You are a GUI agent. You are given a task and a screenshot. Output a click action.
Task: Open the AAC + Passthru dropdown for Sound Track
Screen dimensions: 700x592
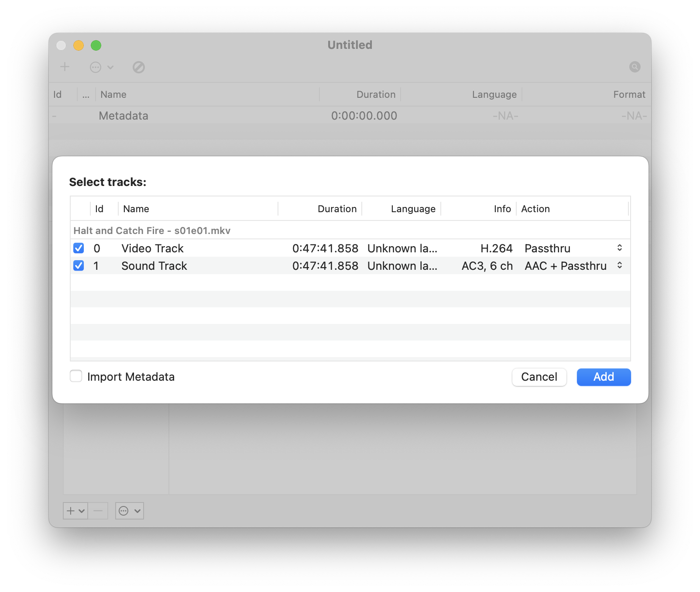(619, 265)
